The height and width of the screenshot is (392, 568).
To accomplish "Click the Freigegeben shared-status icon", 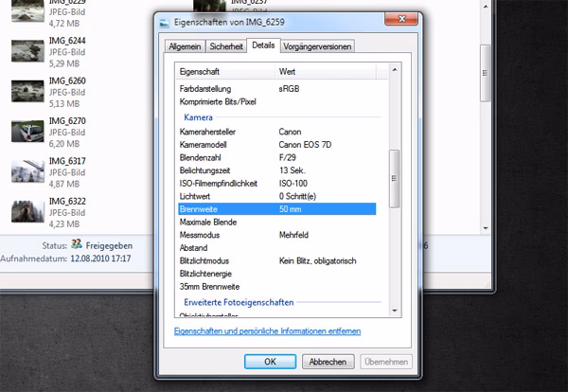I will tap(77, 244).
